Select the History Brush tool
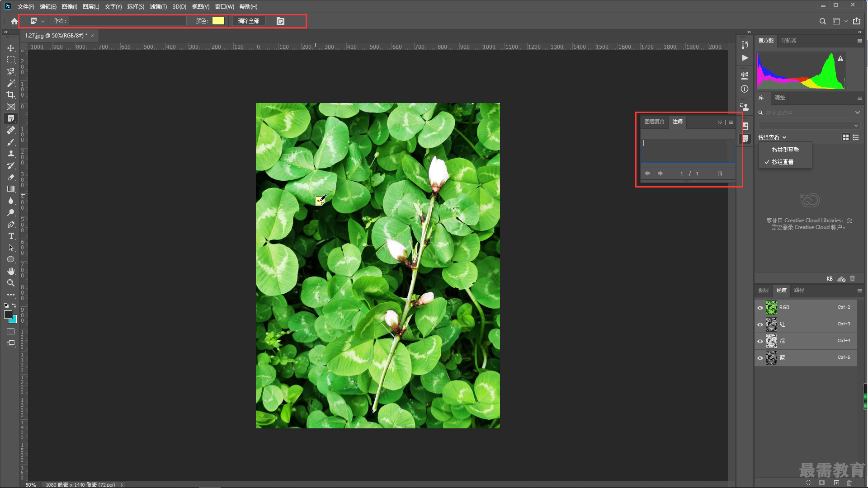Viewport: 868px width, 488px height. click(x=11, y=165)
